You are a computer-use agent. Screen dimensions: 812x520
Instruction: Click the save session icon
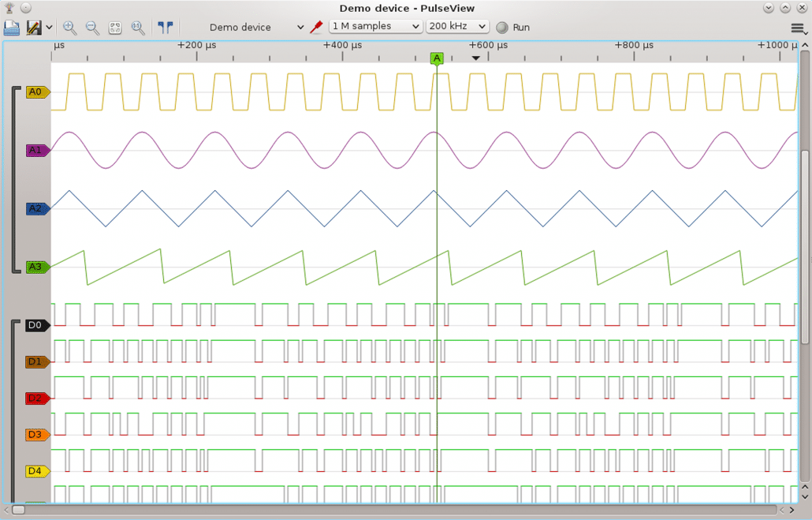34,28
